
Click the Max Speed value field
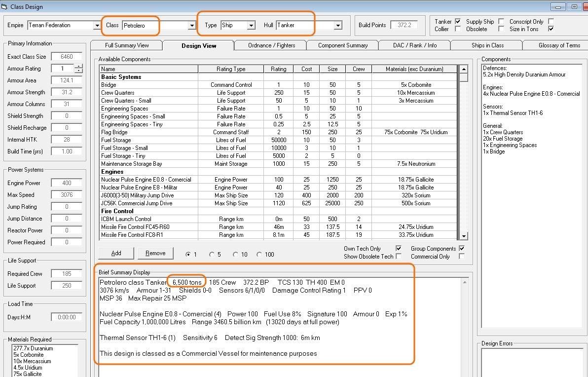coord(67,195)
